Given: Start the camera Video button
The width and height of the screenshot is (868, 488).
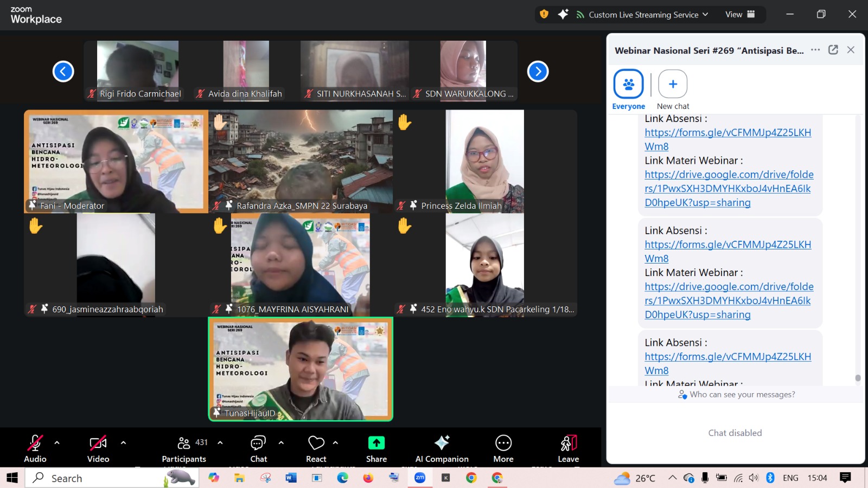Looking at the screenshot, I should click(x=98, y=449).
